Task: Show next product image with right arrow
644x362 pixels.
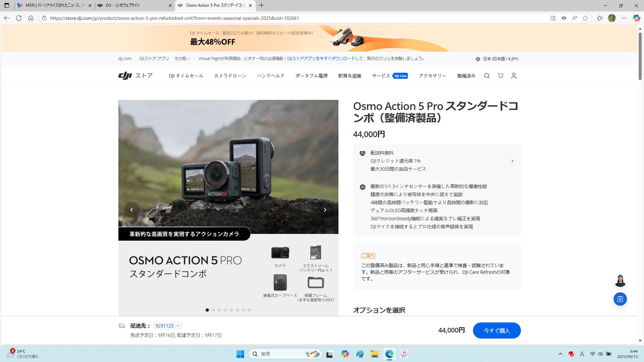Action: (x=325, y=210)
